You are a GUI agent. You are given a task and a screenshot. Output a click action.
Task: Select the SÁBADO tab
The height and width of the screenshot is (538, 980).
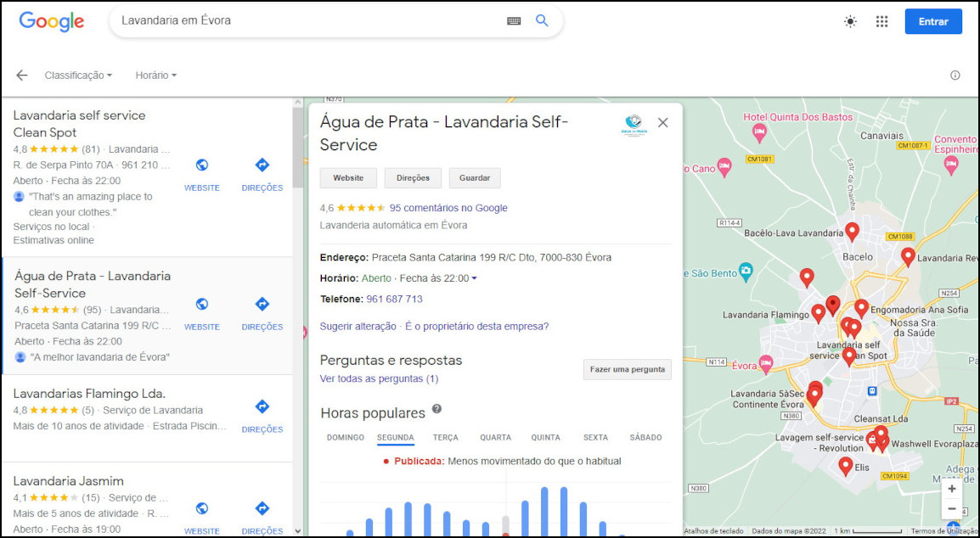[x=645, y=437]
